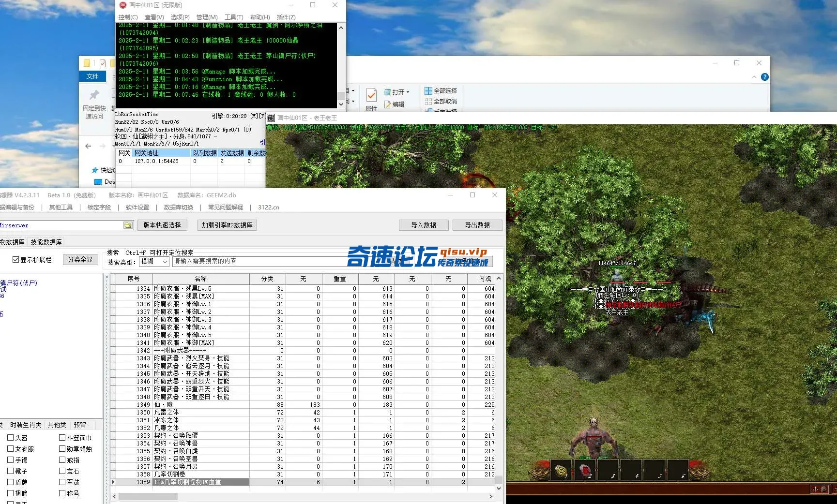
Task: Check the 手镯 filter checkbox
Action: [x=10, y=460]
